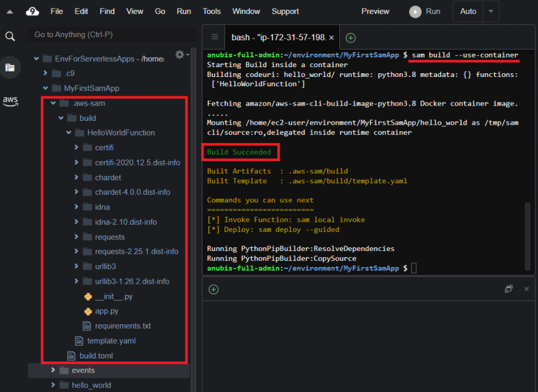
Task: Click 'Build Succeeded' text in terminal
Action: tap(239, 152)
